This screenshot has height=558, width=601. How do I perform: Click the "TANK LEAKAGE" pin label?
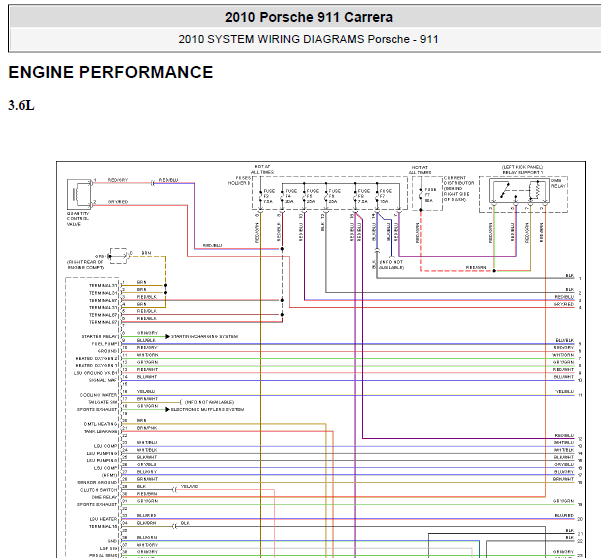pos(101,432)
